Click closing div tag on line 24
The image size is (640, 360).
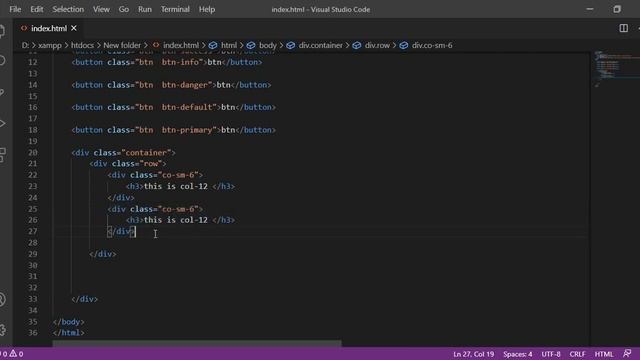pos(121,198)
